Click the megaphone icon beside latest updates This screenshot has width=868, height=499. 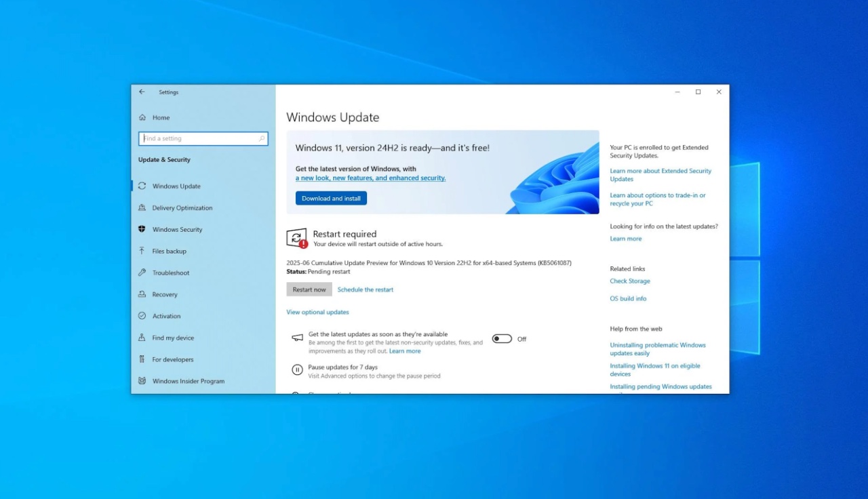(x=297, y=338)
